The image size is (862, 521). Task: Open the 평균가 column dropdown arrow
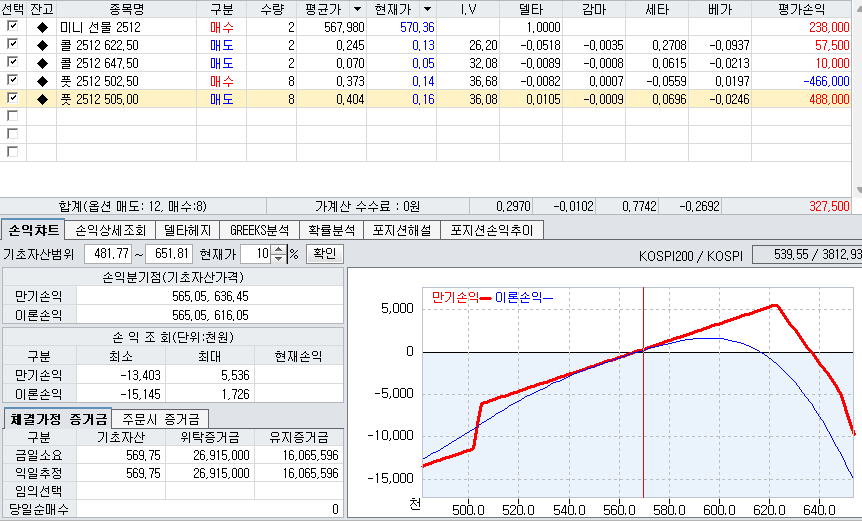tap(357, 9)
